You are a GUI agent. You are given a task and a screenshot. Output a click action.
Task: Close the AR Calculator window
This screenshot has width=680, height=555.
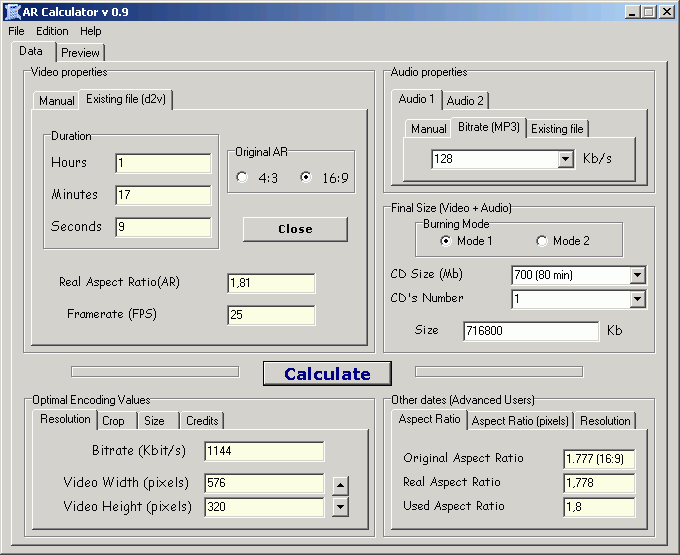(666, 12)
